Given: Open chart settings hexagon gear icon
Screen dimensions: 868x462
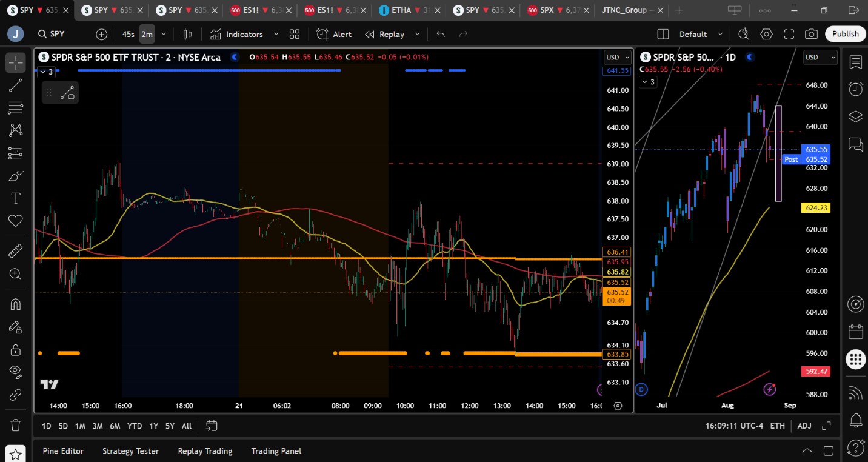Looking at the screenshot, I should (767, 35).
